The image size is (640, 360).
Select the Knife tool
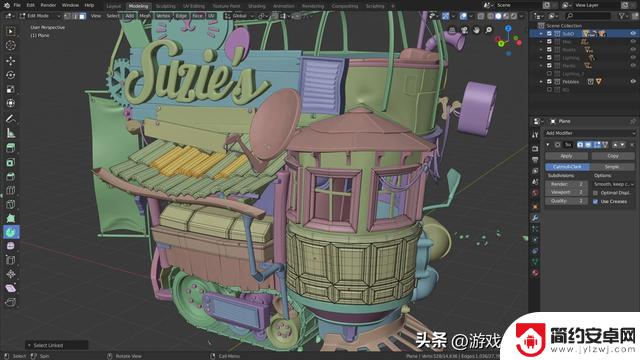click(11, 204)
